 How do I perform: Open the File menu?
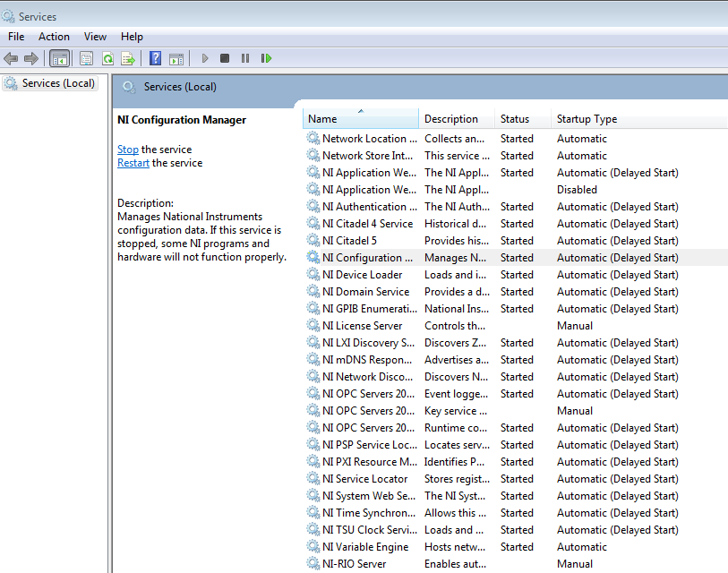pos(16,37)
